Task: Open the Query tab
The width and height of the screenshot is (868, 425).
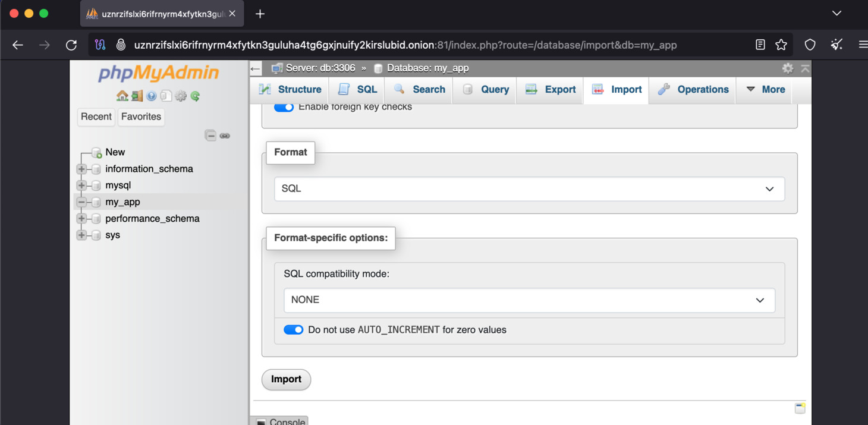Action: [485, 90]
